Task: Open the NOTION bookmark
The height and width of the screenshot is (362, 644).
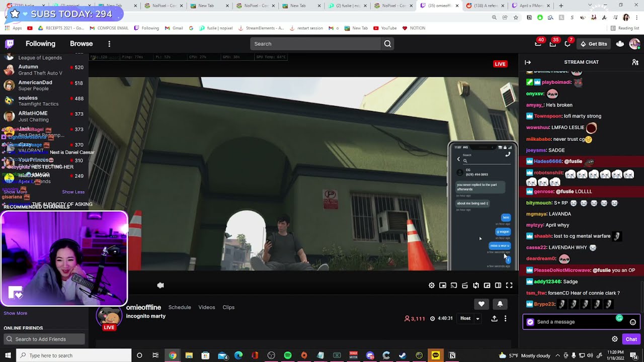Action: [414, 28]
